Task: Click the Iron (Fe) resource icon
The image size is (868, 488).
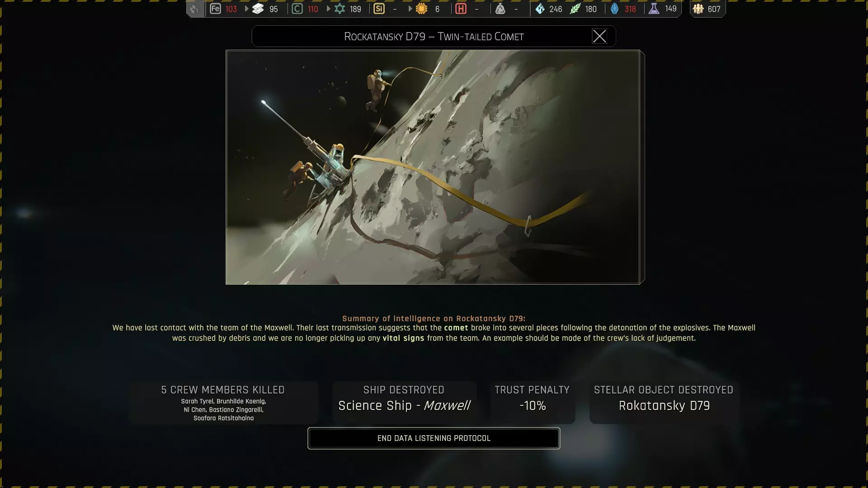Action: 215,9
